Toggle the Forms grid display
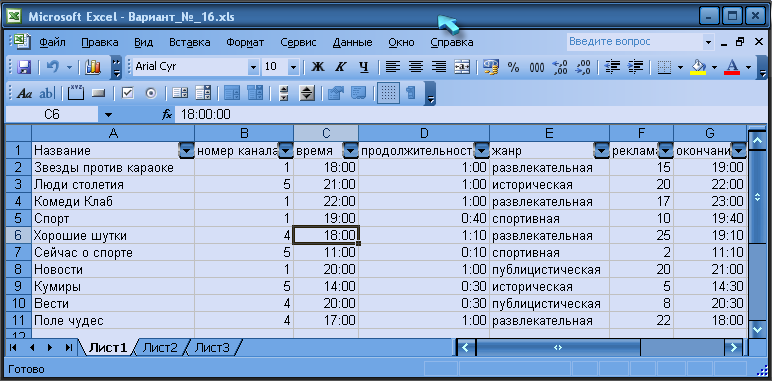This screenshot has height=381, width=772. click(388, 93)
